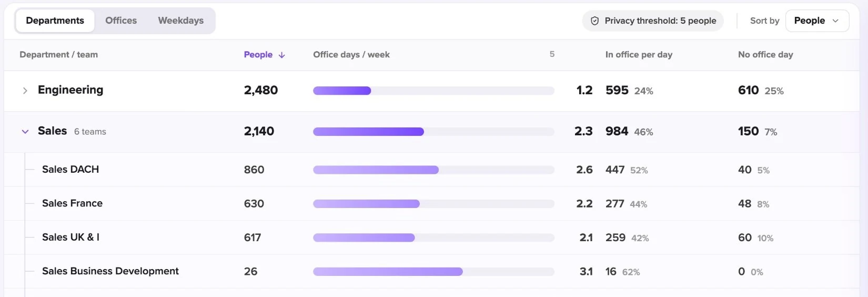Screen dimensions: 868x297
Task: Click Engineering in-office value 595
Action: click(617, 90)
